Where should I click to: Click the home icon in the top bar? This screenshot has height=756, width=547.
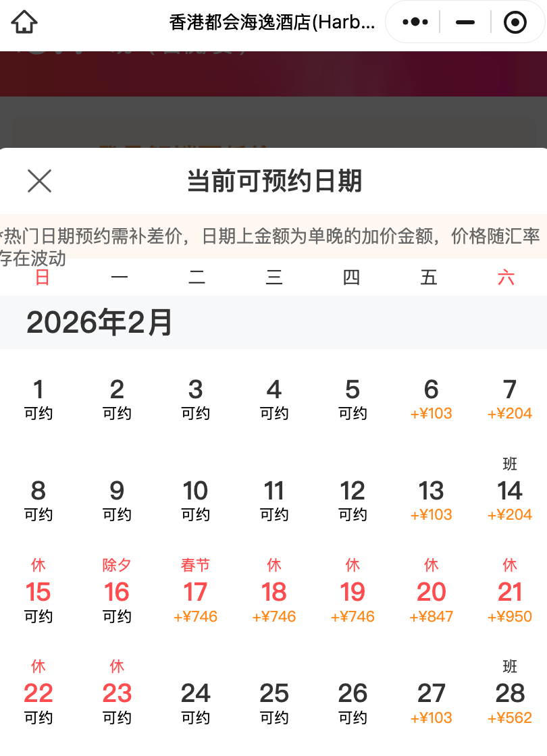point(25,21)
